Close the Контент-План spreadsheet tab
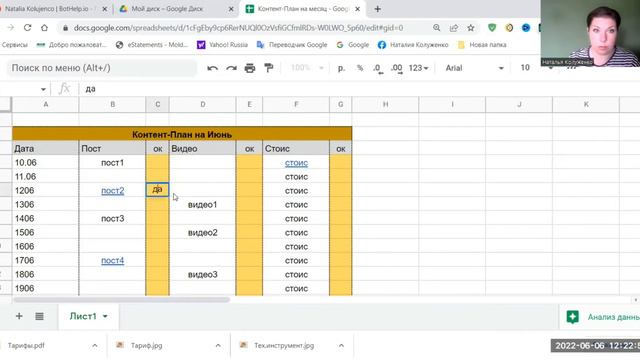This screenshot has width=640, height=360. pos(358,9)
